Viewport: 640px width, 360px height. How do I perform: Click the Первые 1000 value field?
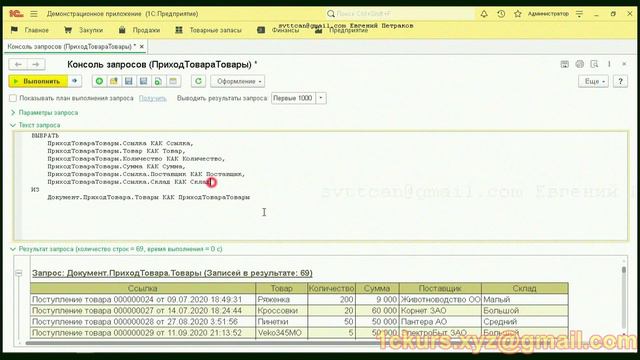click(293, 98)
